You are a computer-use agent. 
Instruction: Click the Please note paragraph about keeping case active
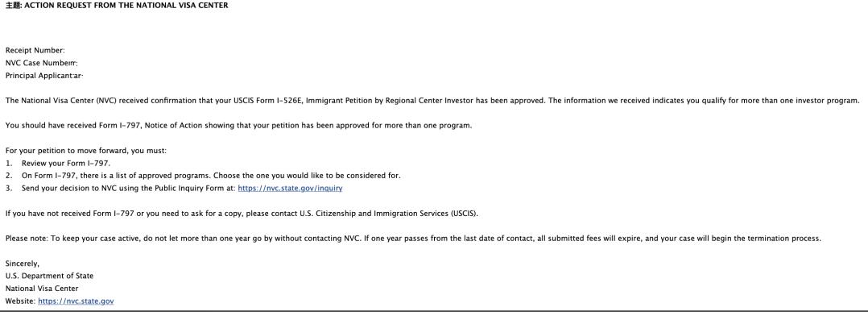[x=413, y=239]
